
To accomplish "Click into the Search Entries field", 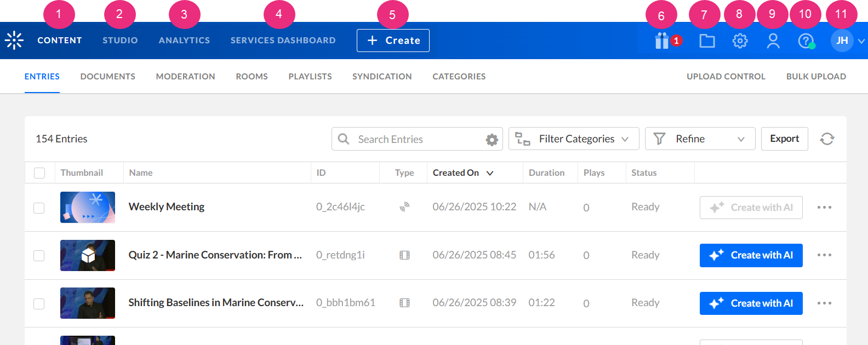I will tap(416, 140).
